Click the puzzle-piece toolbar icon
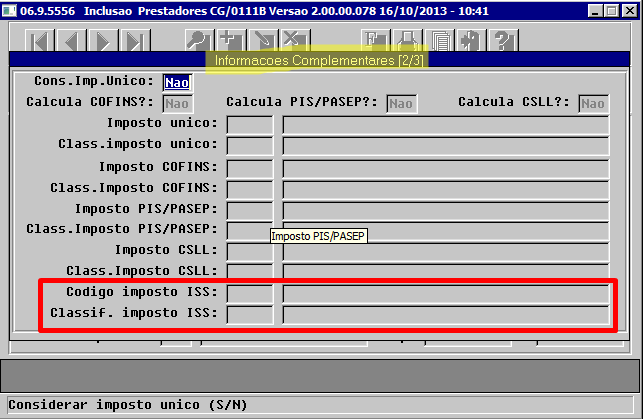644x419 pixels. click(472, 41)
